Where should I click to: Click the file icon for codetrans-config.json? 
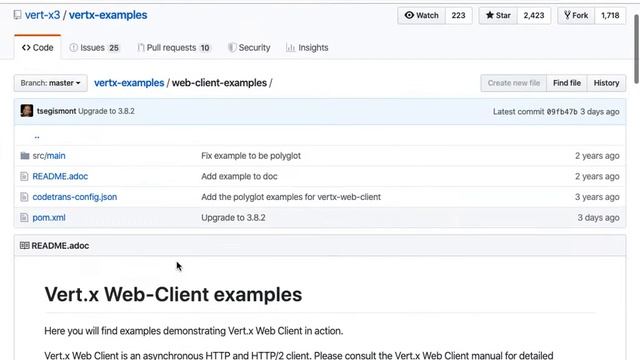tap(24, 197)
